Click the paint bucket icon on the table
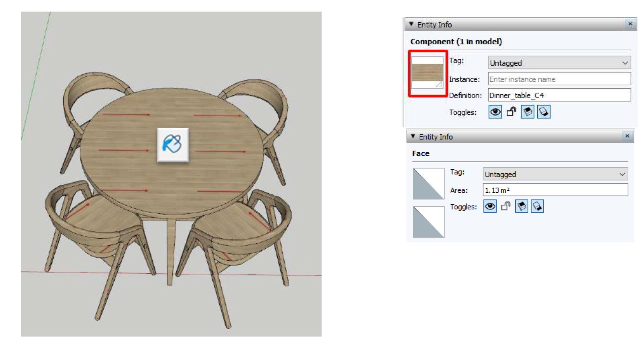This screenshot has height=350, width=644. point(173,145)
